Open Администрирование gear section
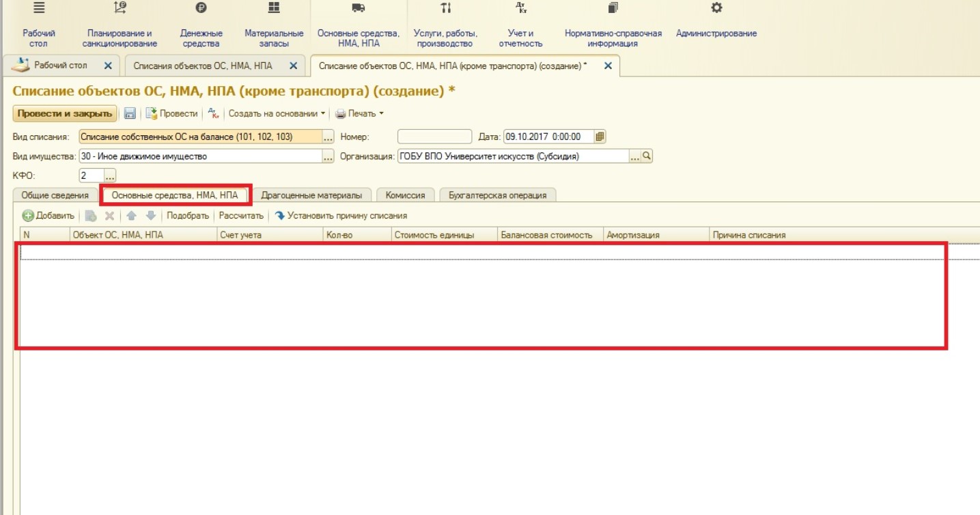Screen dimensions: 980x515 pos(716,8)
